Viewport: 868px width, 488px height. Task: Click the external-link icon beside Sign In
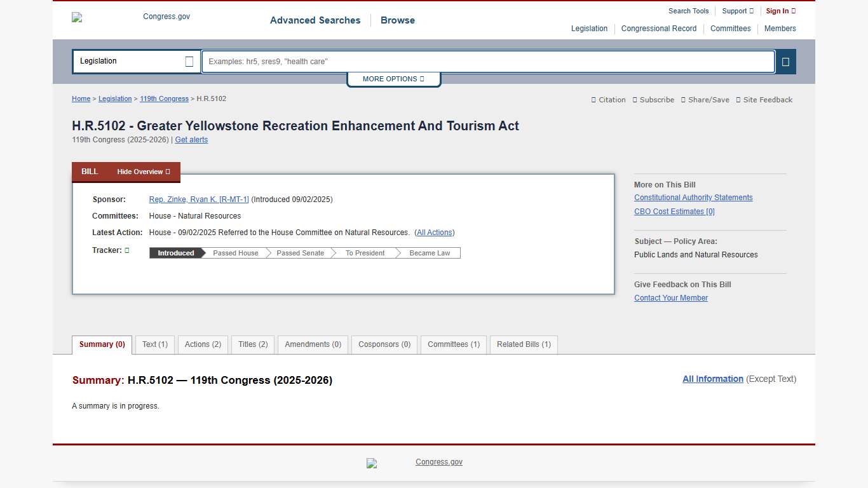pyautogui.click(x=795, y=11)
